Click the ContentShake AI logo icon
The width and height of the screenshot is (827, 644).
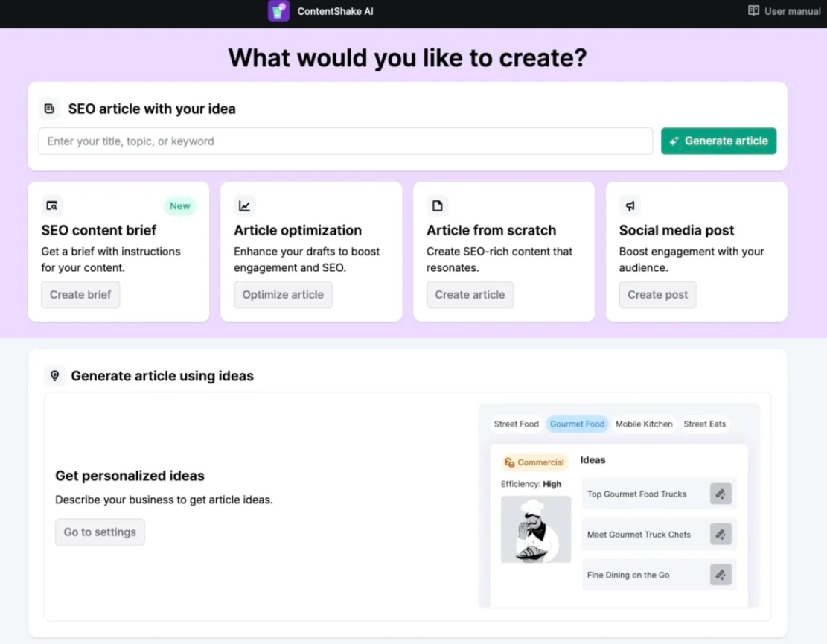coord(278,11)
